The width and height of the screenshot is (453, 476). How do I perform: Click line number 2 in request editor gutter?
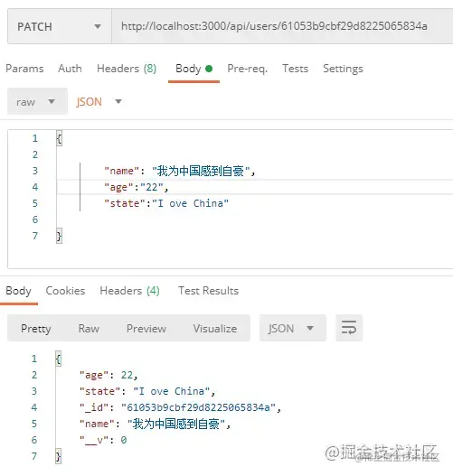[x=35, y=154]
